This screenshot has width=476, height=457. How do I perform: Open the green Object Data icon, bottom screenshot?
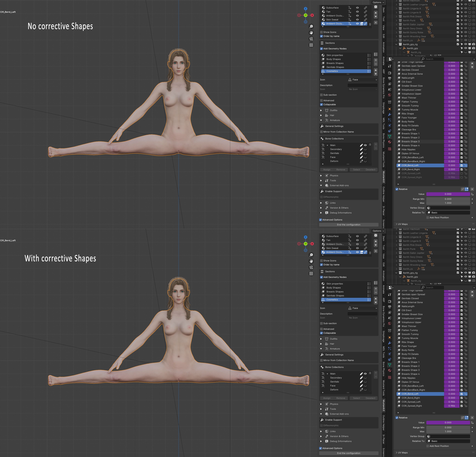389,365
